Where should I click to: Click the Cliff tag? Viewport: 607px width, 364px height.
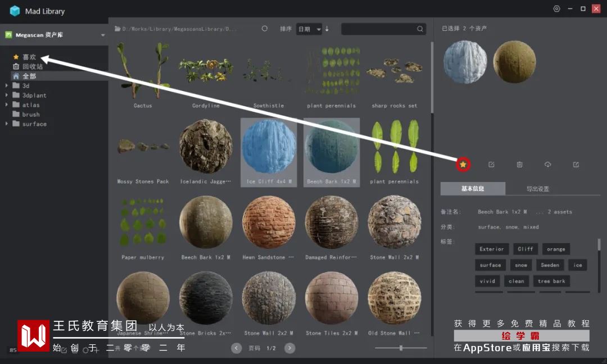526,249
